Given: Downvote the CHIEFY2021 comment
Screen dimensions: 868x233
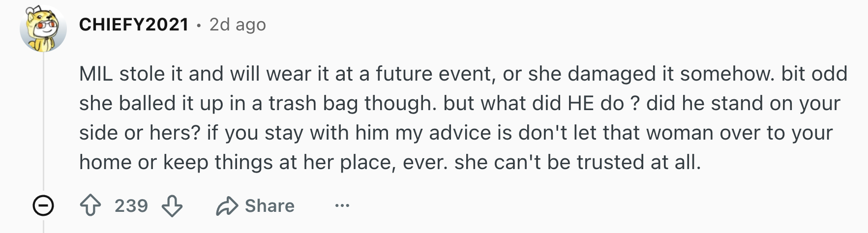Looking at the screenshot, I should (x=172, y=205).
